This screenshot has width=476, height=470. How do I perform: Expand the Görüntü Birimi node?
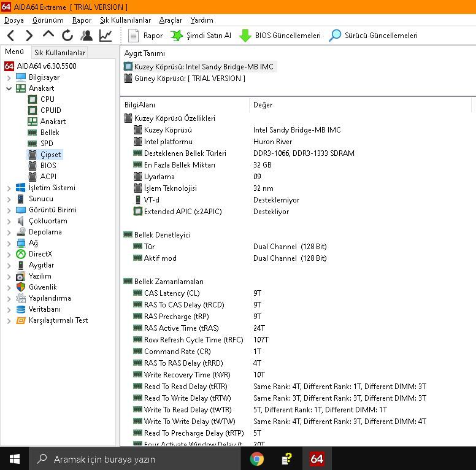9,210
